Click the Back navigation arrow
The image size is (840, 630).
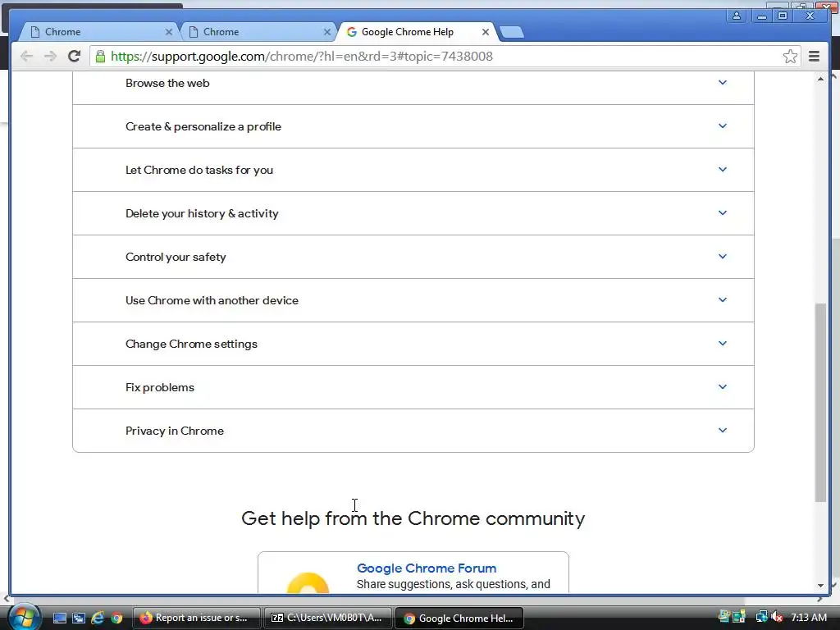(x=26, y=57)
